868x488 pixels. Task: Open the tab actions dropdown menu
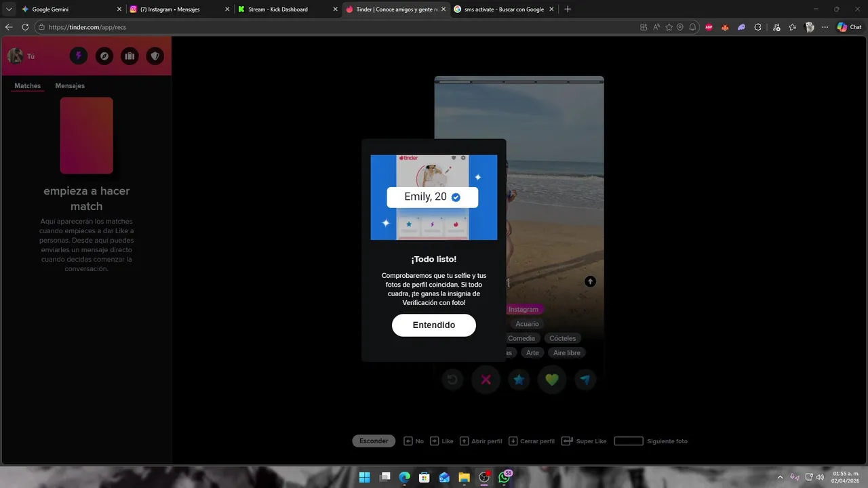click(x=9, y=9)
